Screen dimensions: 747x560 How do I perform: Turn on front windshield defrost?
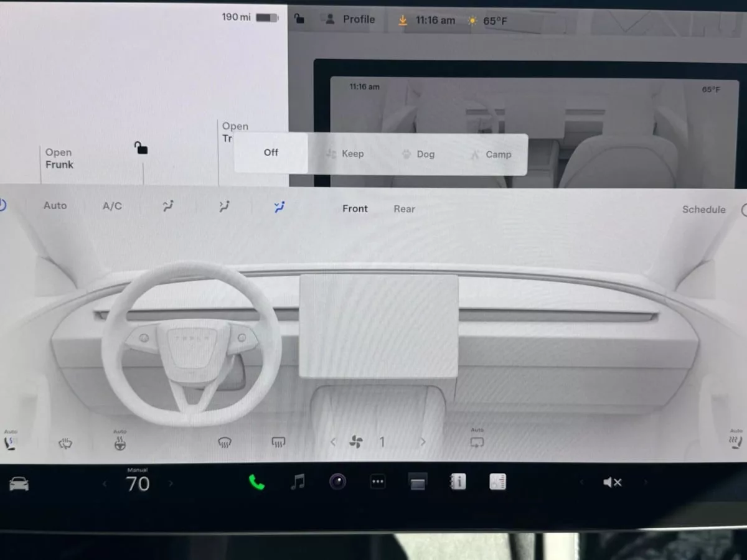(225, 443)
